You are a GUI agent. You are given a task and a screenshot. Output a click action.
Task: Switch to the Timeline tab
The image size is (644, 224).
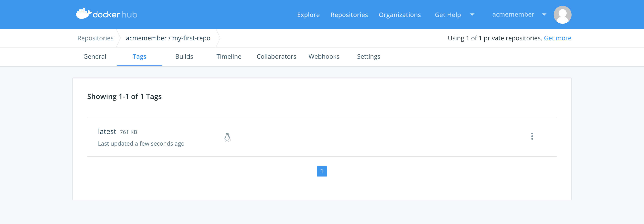click(x=229, y=57)
